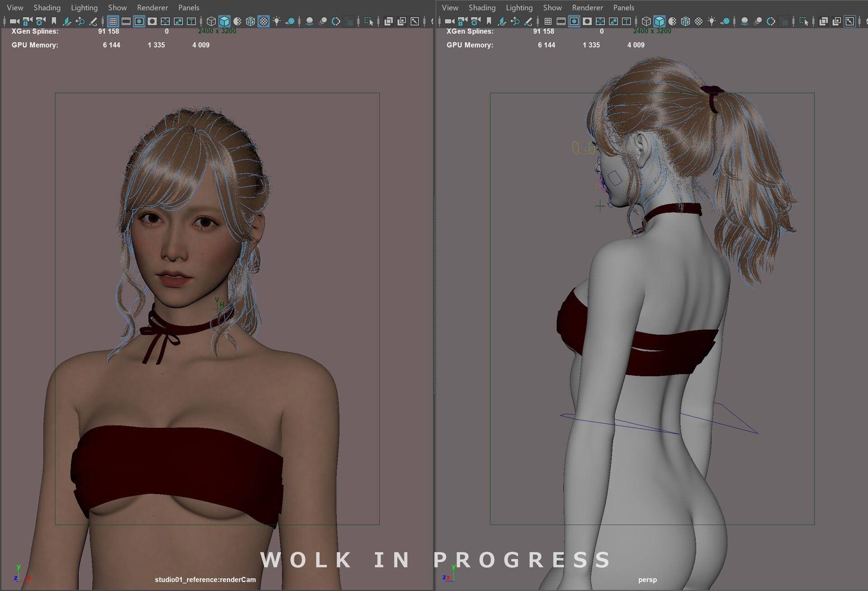The width and height of the screenshot is (868, 591).
Task: Click Use All Lights bulb in left renderCam panel
Action: pyautogui.click(x=277, y=21)
